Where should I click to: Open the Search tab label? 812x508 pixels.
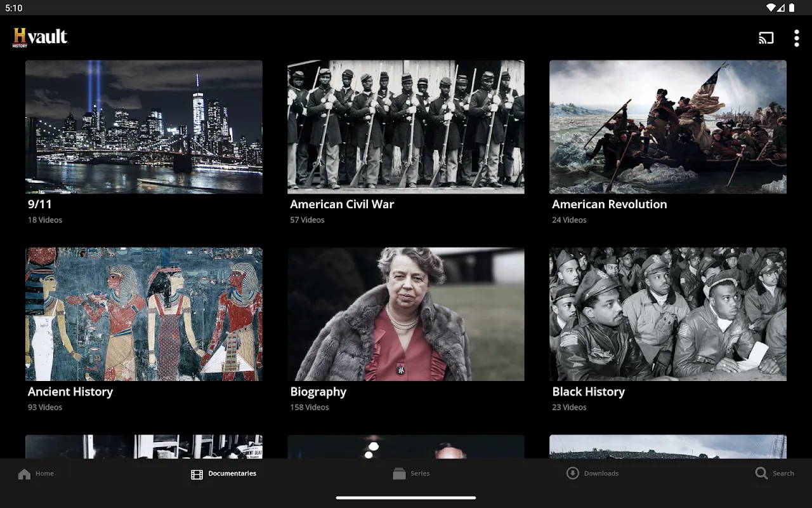(783, 474)
